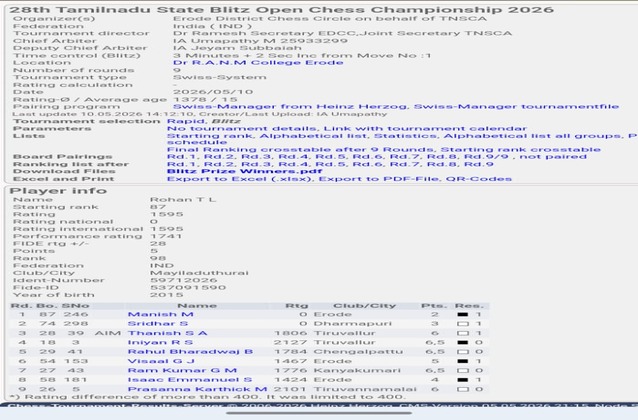
Task: Open Board Pairings for Rd.8
Action: coord(443,157)
